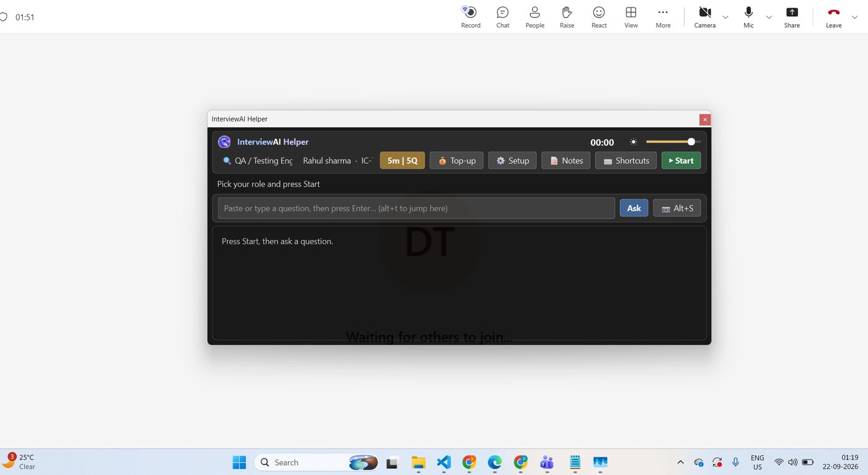Submit question with Ask button
The image size is (868, 475).
point(634,208)
